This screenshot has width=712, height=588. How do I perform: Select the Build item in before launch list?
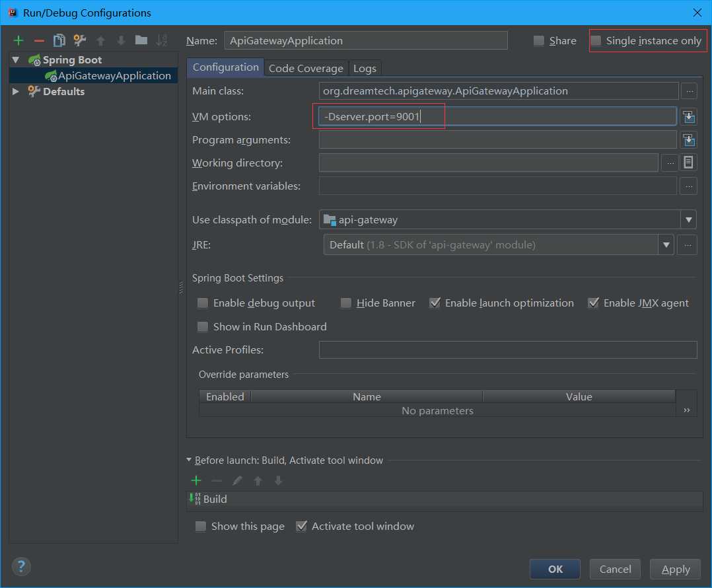(x=445, y=499)
